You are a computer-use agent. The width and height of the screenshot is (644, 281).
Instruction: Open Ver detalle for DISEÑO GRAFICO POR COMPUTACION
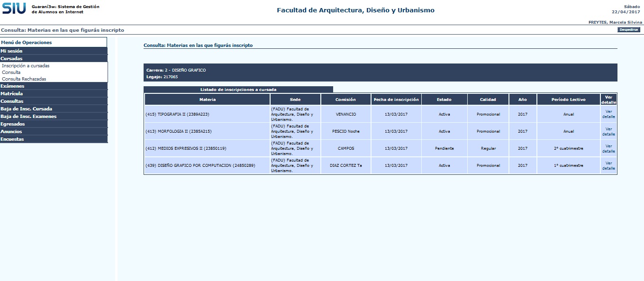point(608,165)
